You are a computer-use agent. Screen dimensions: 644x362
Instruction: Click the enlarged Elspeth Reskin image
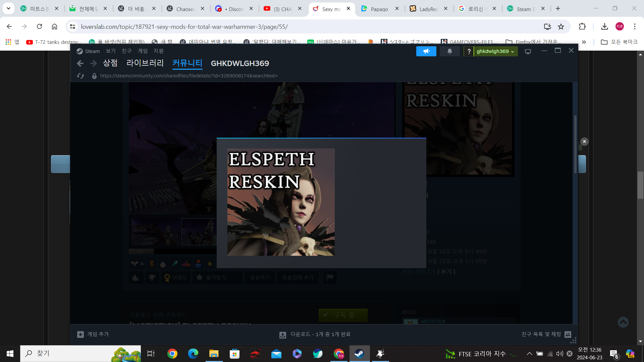[281, 202]
